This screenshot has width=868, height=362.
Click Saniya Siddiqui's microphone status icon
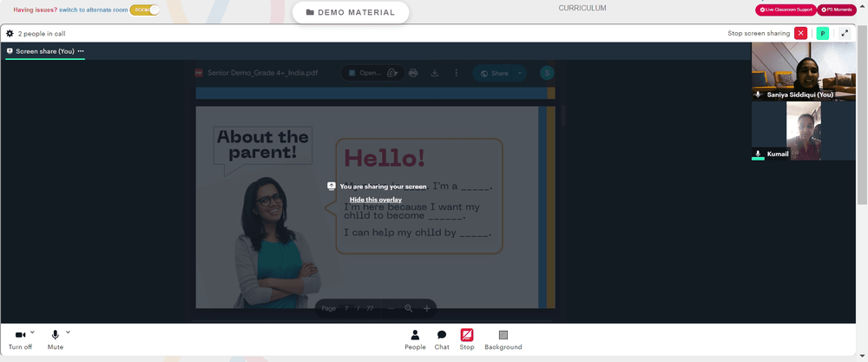click(758, 95)
